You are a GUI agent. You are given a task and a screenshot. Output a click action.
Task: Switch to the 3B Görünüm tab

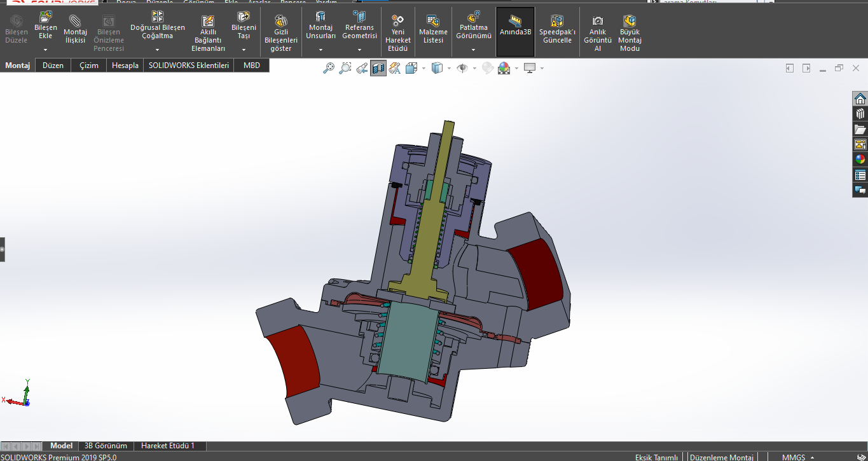(x=106, y=446)
